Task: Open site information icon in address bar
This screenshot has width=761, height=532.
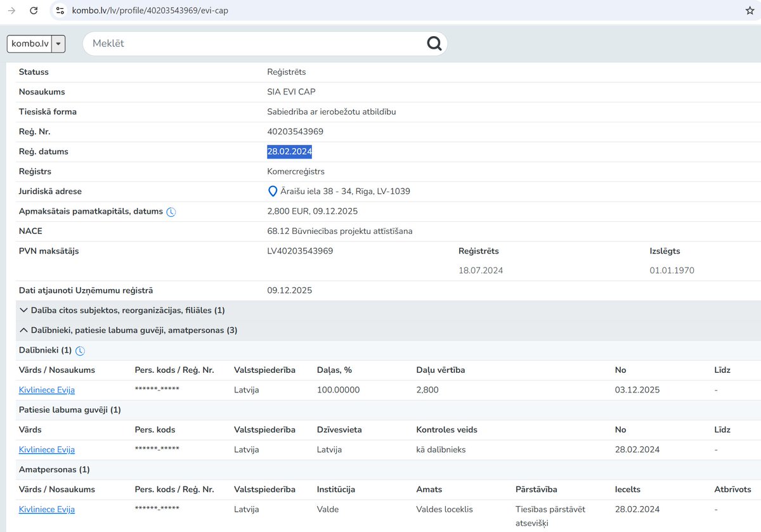Action: pos(60,11)
